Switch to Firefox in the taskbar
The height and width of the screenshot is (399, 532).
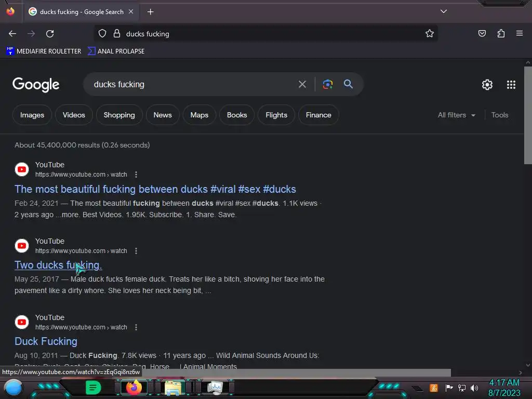(x=134, y=388)
